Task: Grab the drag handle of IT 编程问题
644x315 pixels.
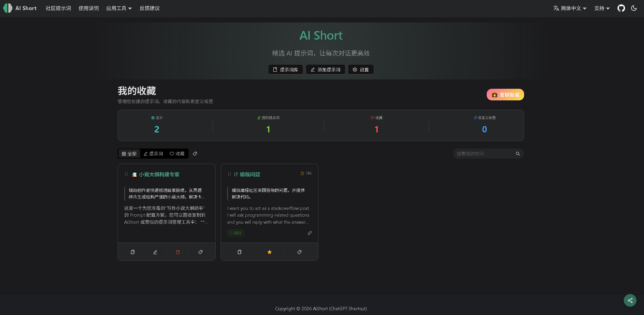Action: tap(229, 174)
